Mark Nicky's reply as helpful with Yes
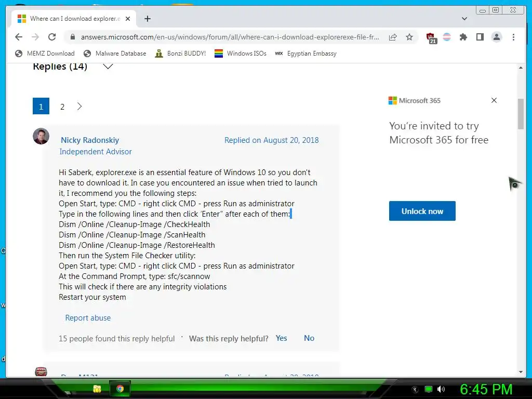The height and width of the screenshot is (399, 532). tap(281, 338)
